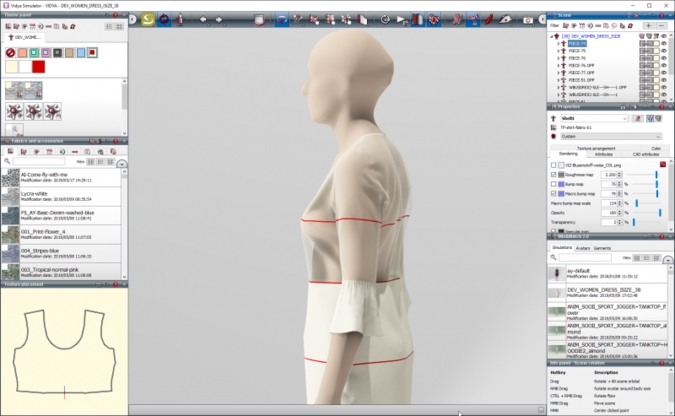675x416 pixels.
Task: Click the search magnifier in Fabrics panel
Action: 8,161
